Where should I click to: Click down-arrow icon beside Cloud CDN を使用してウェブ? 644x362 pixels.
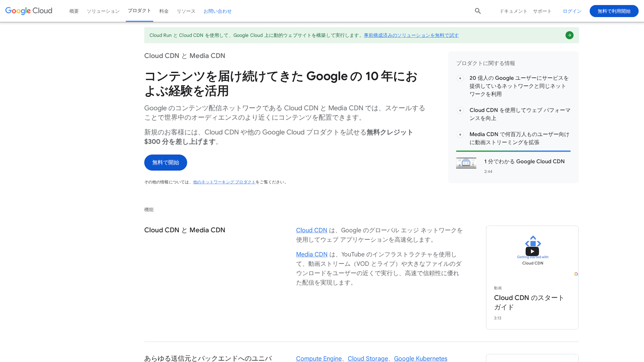460,110
